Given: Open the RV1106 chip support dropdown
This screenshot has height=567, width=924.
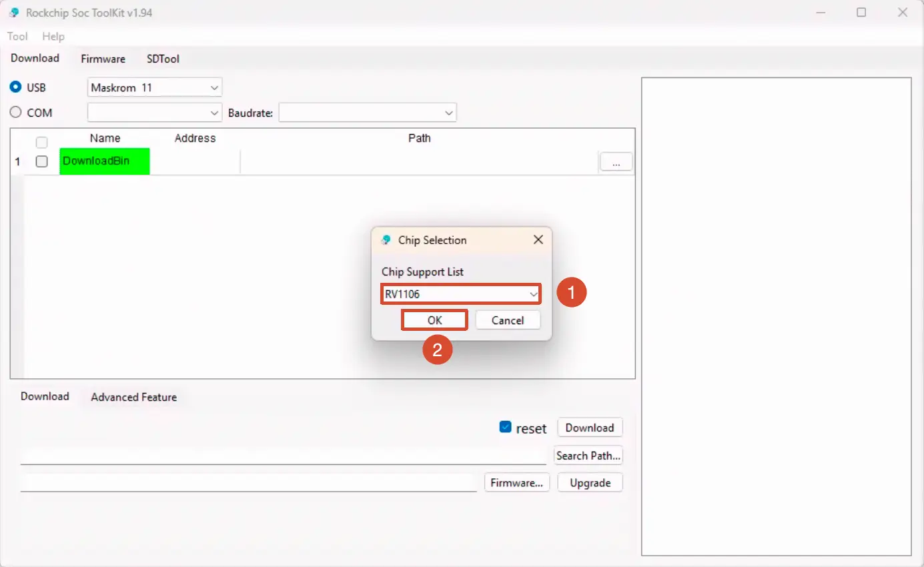Looking at the screenshot, I should [460, 294].
